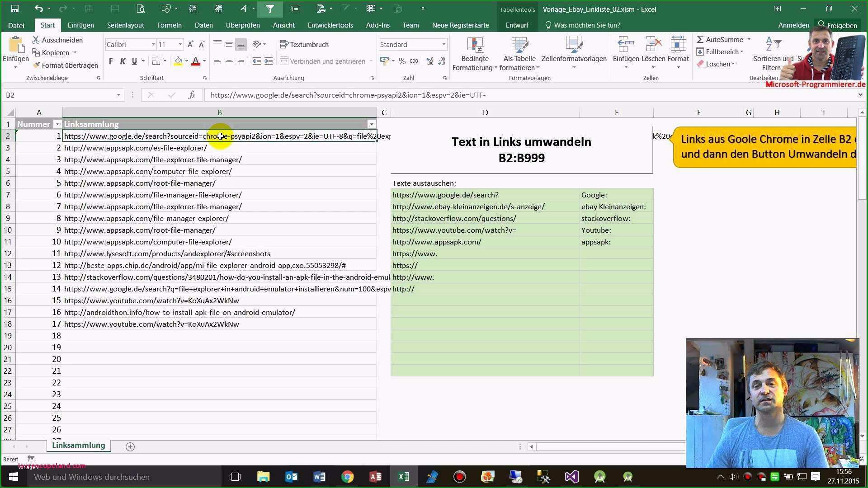Open Word from the taskbar
Image resolution: width=868 pixels, height=488 pixels.
pos(319,477)
